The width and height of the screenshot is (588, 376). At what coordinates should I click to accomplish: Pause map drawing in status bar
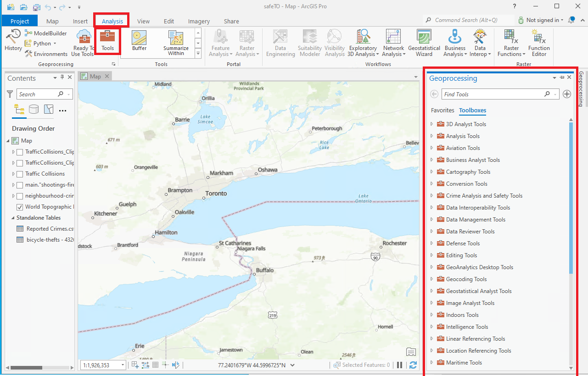pyautogui.click(x=400, y=365)
